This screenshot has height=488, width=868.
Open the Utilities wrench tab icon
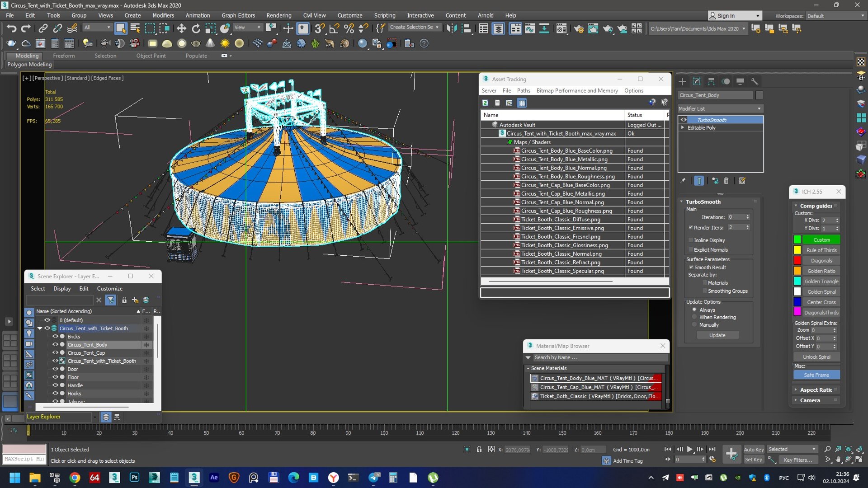(x=755, y=81)
